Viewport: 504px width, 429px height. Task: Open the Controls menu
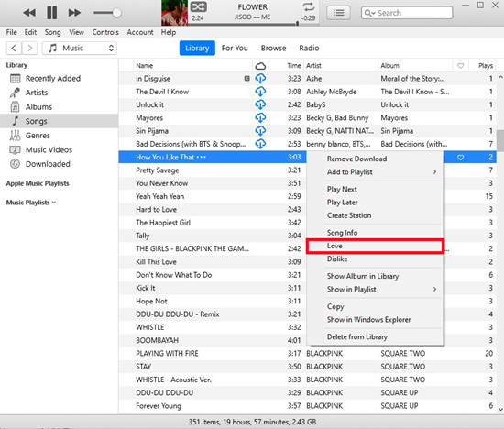click(x=105, y=32)
